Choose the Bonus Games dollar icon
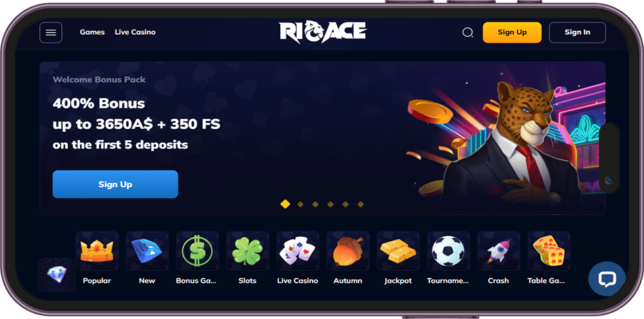The image size is (644, 319). pos(197,251)
